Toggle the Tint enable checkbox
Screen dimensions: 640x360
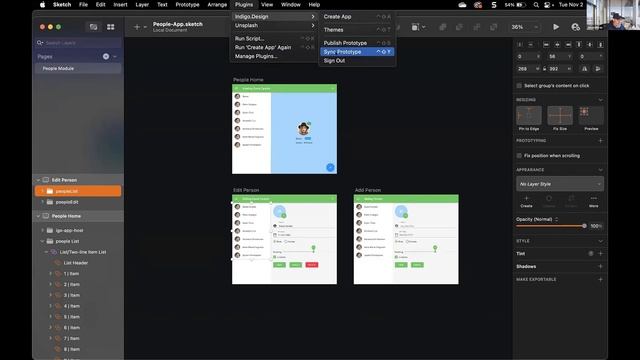click(x=591, y=253)
